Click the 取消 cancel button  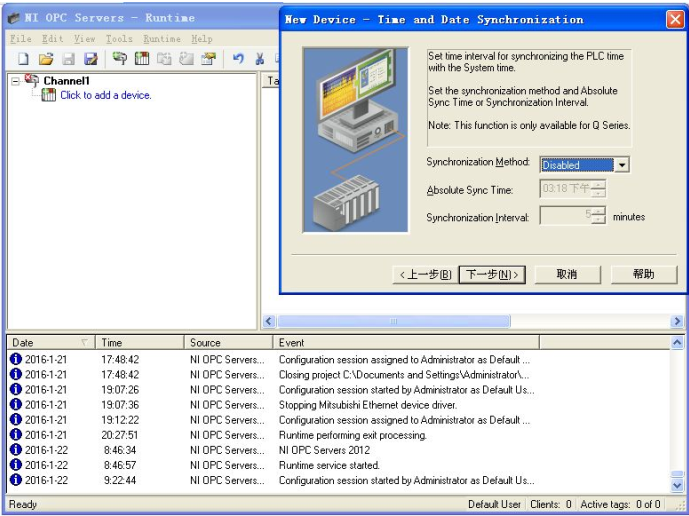567,275
